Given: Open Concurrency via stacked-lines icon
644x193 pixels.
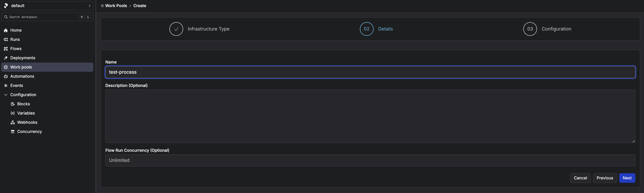Looking at the screenshot, I should [x=13, y=132].
